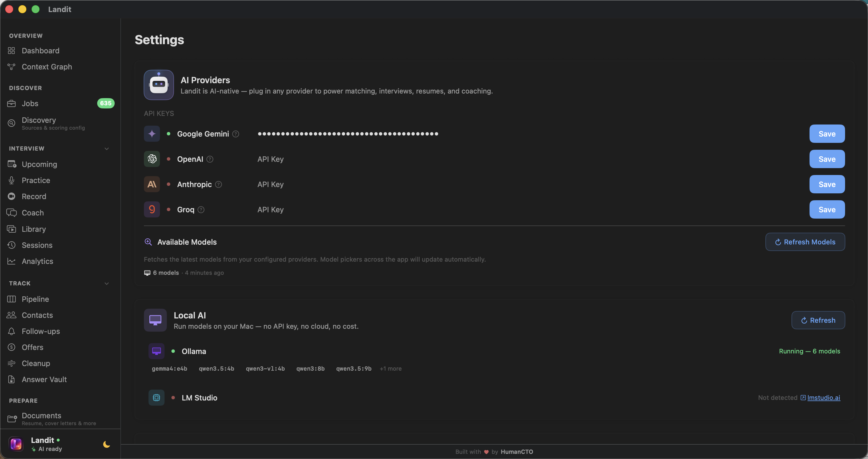Click the Jobs briefcase icon
This screenshot has height=459, width=868.
click(11, 104)
